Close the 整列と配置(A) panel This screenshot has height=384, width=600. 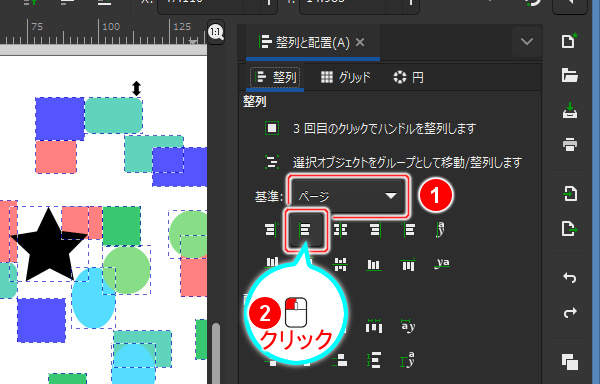[360, 42]
